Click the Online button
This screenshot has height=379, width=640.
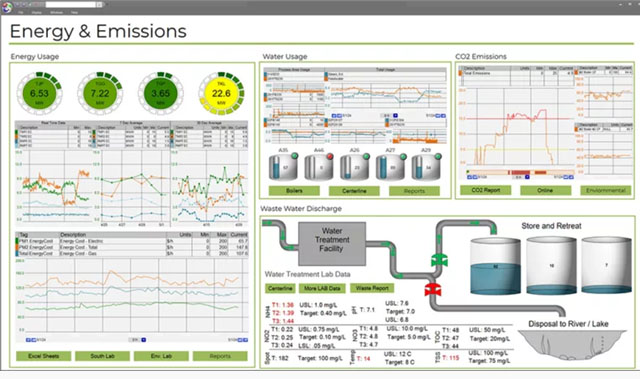pyautogui.click(x=545, y=190)
